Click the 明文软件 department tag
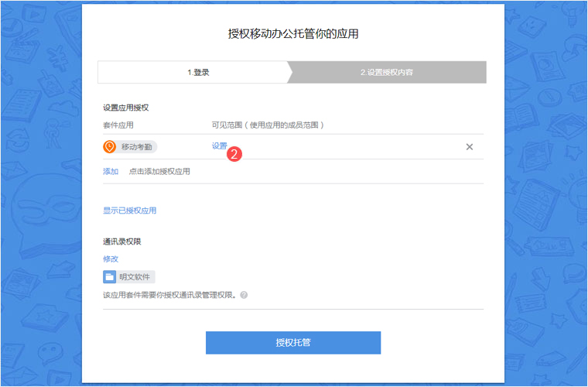The image size is (588, 387). point(135,276)
